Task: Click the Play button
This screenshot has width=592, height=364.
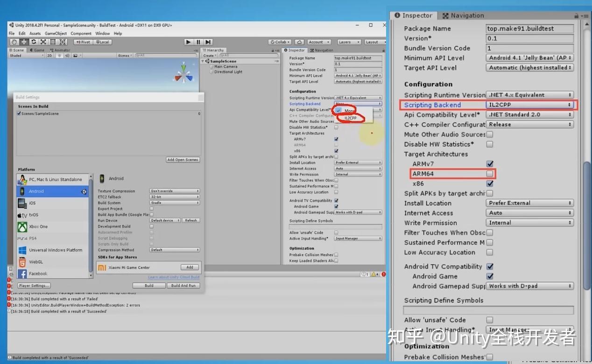Action: pos(188,42)
